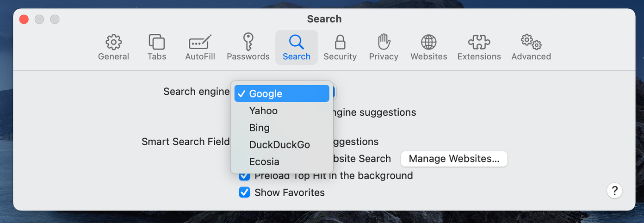Viewport: 644px width, 223px height.
Task: Open help with the question mark button
Action: [x=614, y=190]
